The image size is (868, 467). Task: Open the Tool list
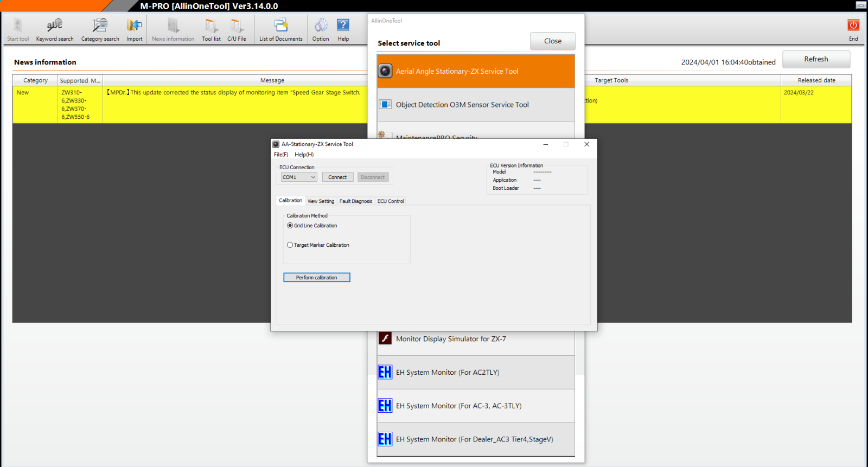pos(211,29)
